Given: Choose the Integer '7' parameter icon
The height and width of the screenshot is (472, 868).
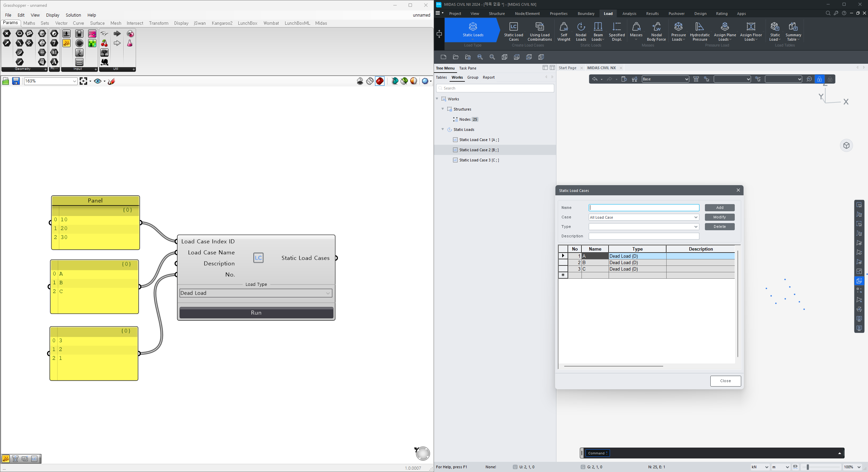Looking at the screenshot, I should [54, 43].
